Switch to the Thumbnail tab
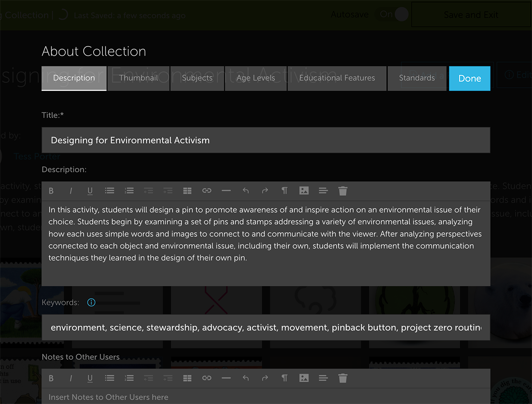 pyautogui.click(x=138, y=78)
